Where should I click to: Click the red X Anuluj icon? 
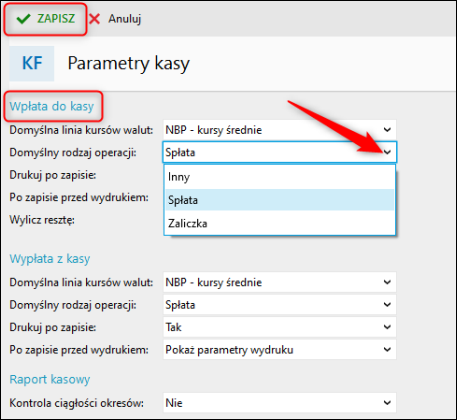tap(95, 19)
